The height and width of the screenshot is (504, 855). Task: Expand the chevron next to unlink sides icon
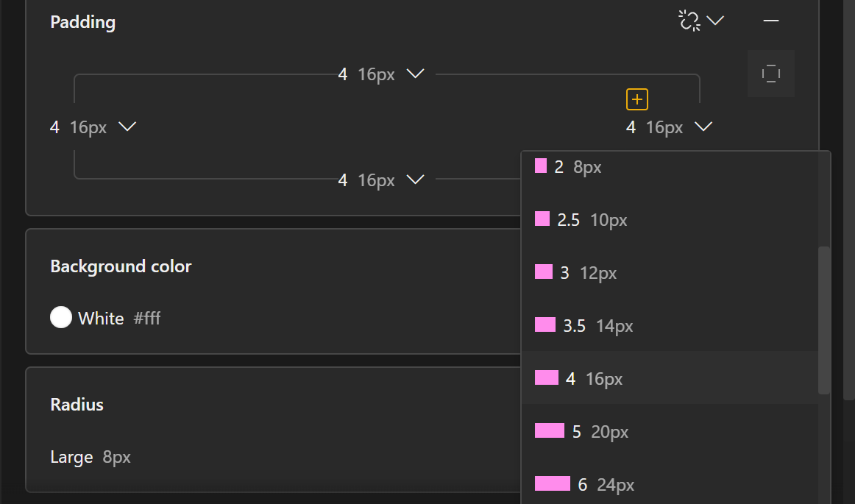tap(715, 21)
